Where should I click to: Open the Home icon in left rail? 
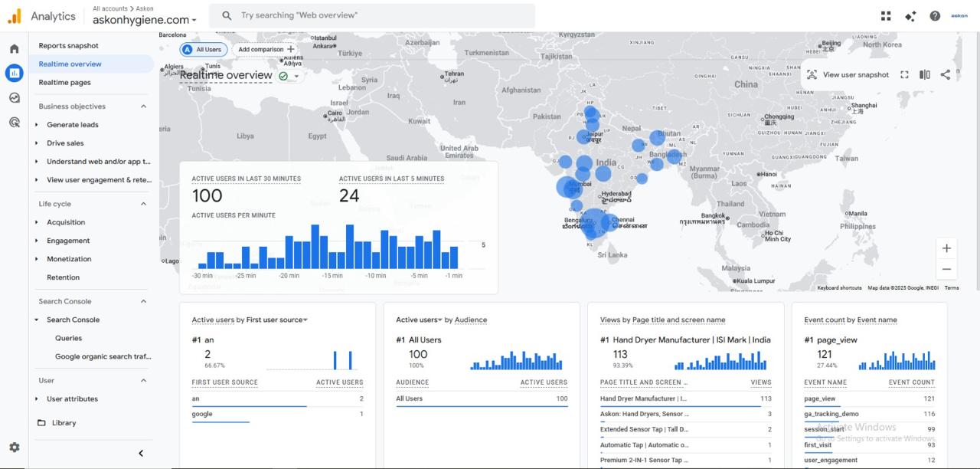(x=14, y=49)
